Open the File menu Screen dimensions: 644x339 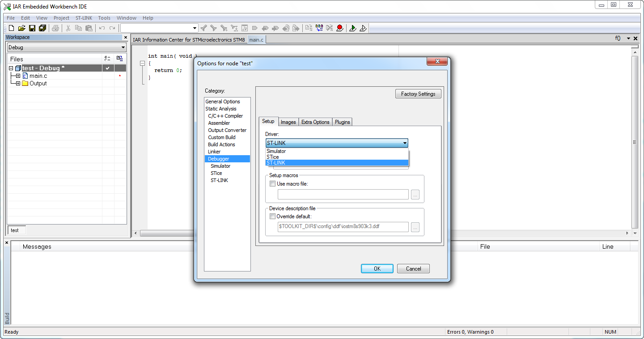tap(11, 18)
